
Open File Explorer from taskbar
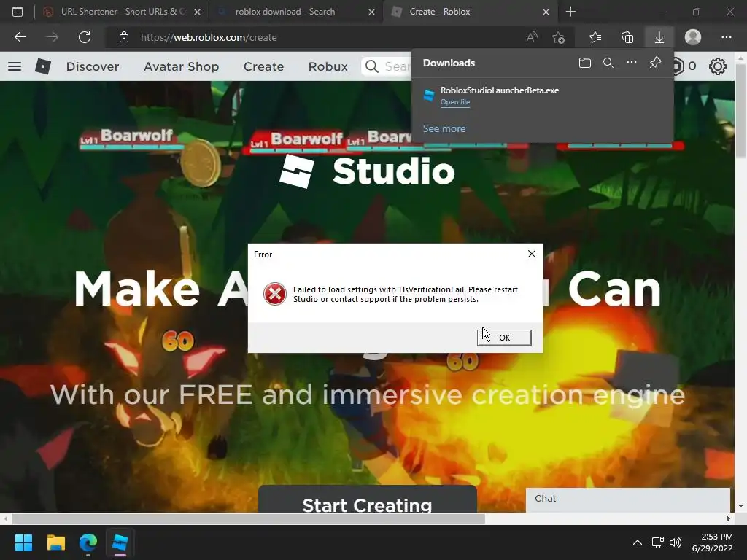[55, 542]
